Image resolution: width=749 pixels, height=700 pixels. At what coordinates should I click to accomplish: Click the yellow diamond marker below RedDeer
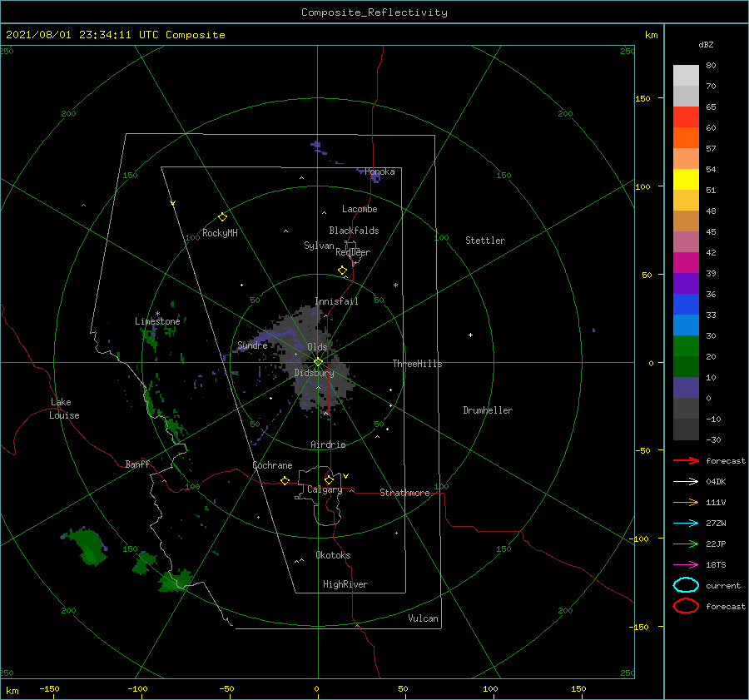click(x=342, y=270)
